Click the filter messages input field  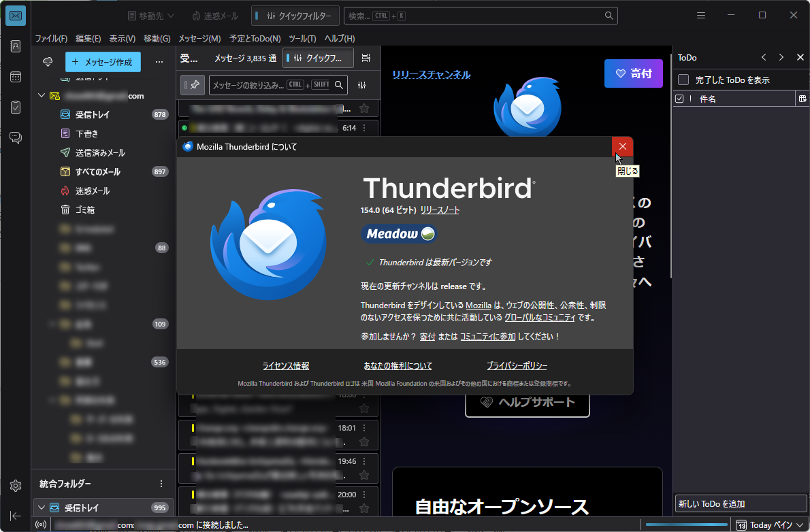click(x=278, y=85)
